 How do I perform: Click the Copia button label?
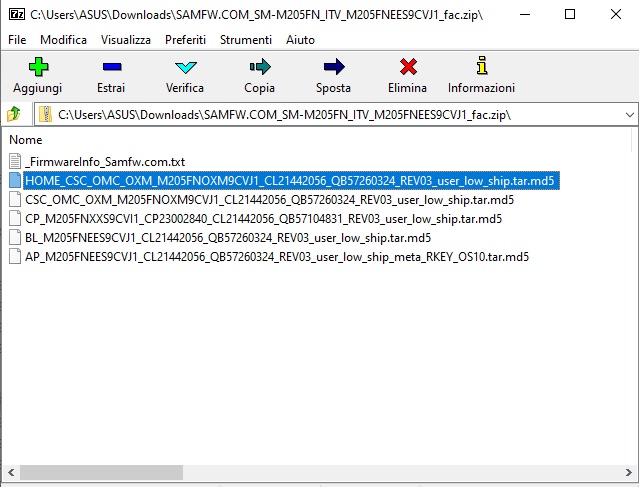coord(260,88)
